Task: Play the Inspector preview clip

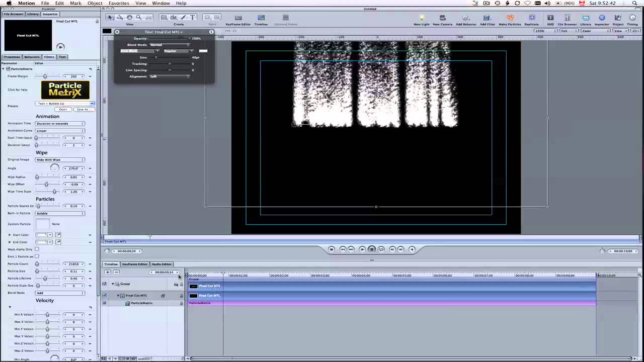Action: tap(60, 47)
